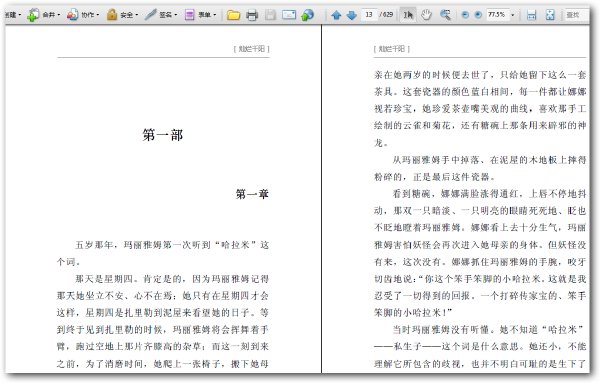
Task: Click the line starting "亲在她两岁的时候便去世了"
Action: coord(480,75)
